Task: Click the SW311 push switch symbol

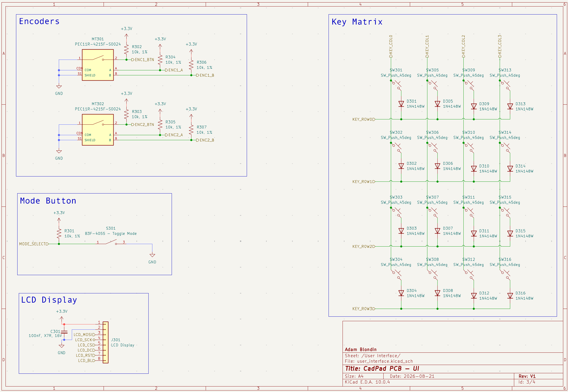Action: point(469,213)
